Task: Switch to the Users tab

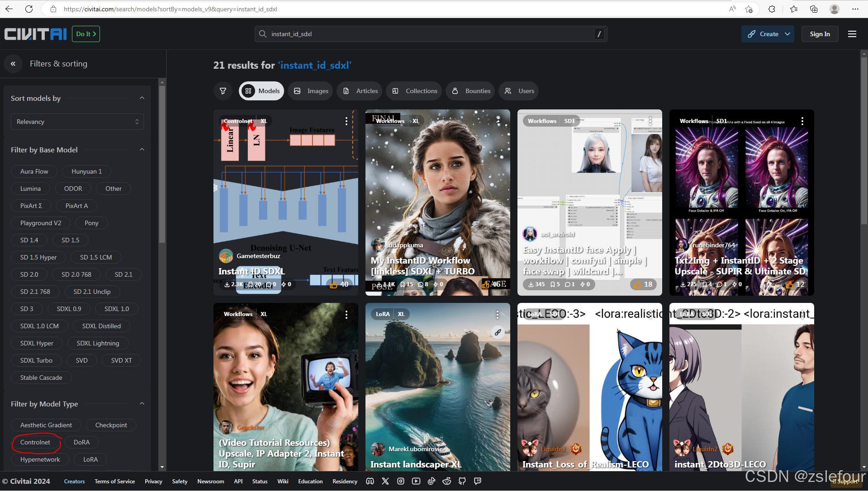Action: (519, 91)
